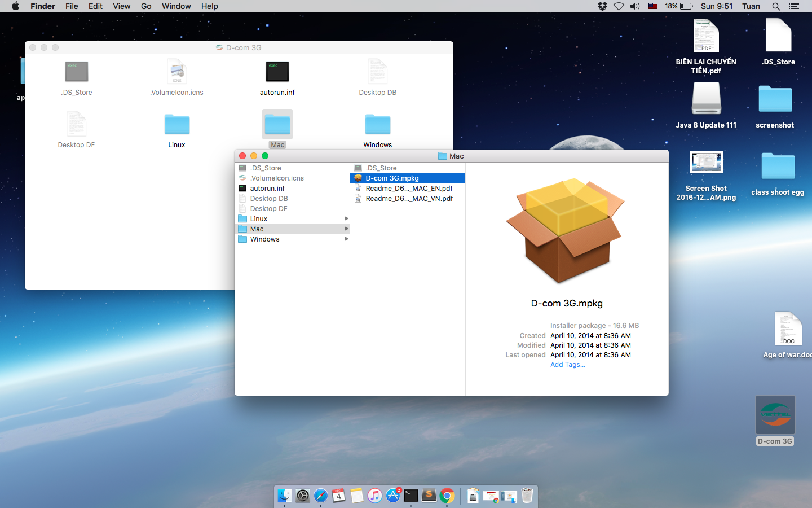Expand the Mac folder arrow in column view
This screenshot has width=812, height=508.
(346, 229)
